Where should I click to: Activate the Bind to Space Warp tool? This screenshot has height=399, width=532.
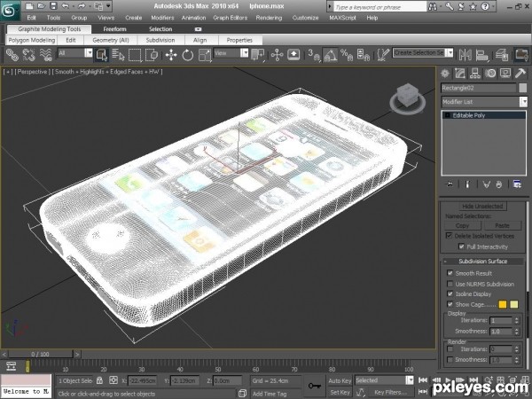point(46,54)
